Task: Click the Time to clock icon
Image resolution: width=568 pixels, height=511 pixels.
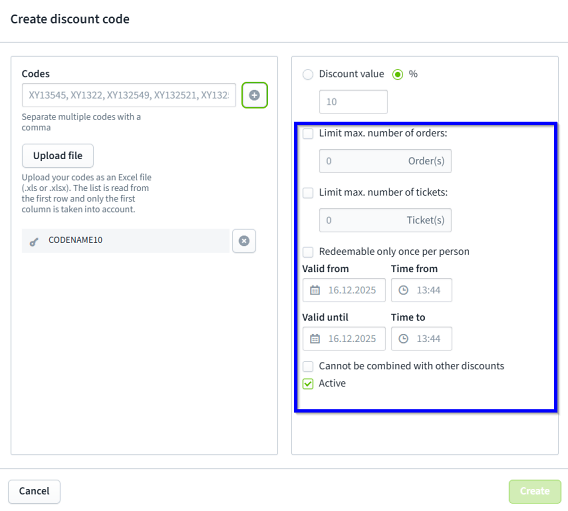Action: [x=403, y=339]
